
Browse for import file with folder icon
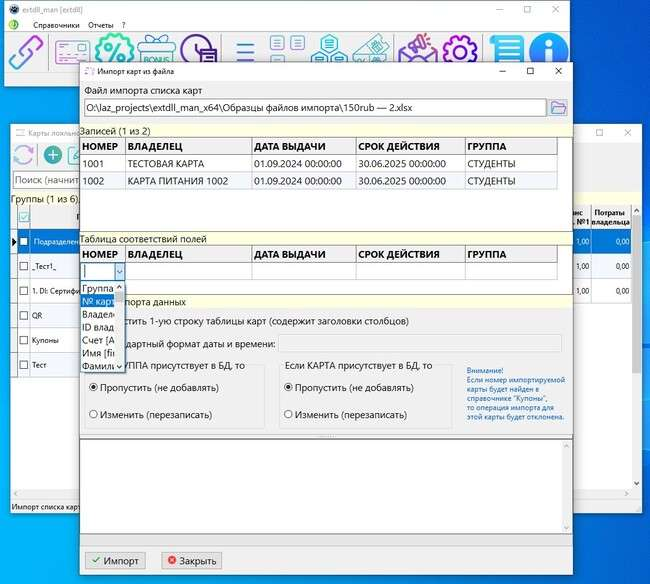tap(558, 107)
